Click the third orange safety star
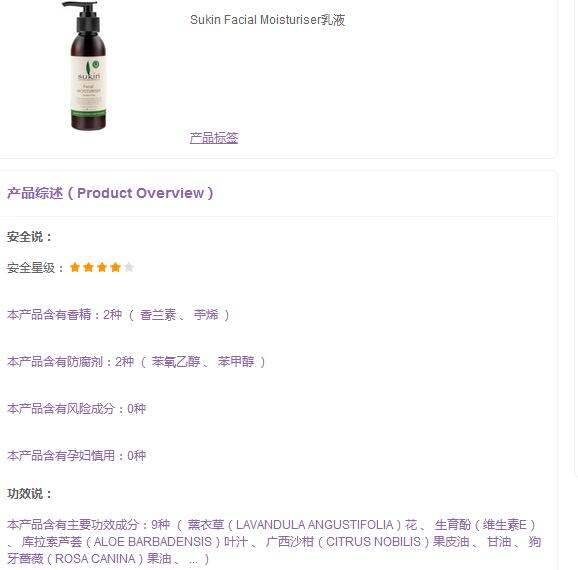 tap(102, 267)
